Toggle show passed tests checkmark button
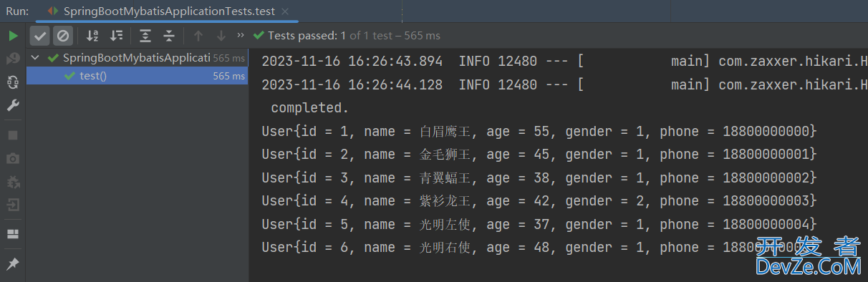This screenshot has width=868, height=282. click(x=40, y=35)
